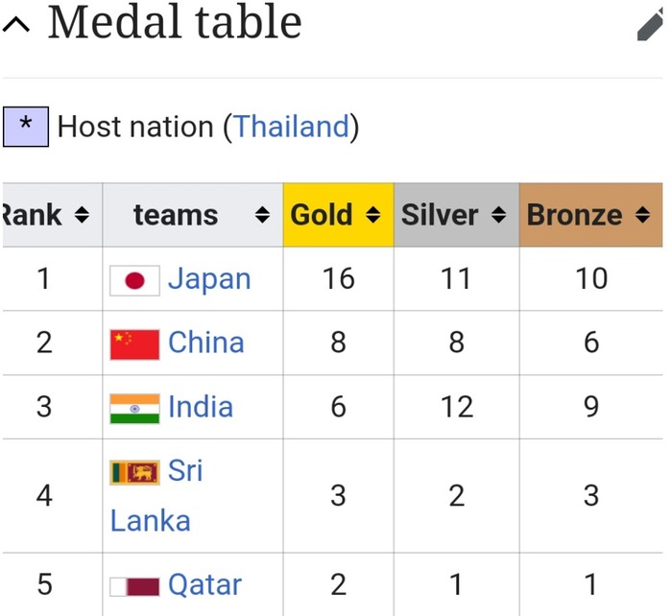Sort table by Rank column arrows
The width and height of the screenshot is (672, 616).
tap(82, 215)
